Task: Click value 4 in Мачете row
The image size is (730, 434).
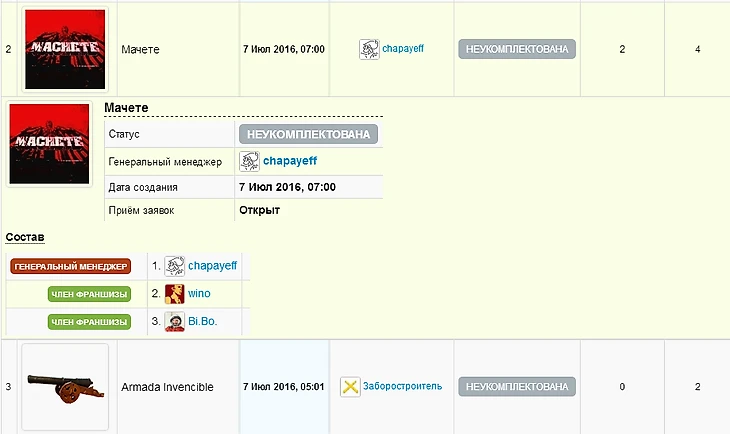Action: click(697, 49)
